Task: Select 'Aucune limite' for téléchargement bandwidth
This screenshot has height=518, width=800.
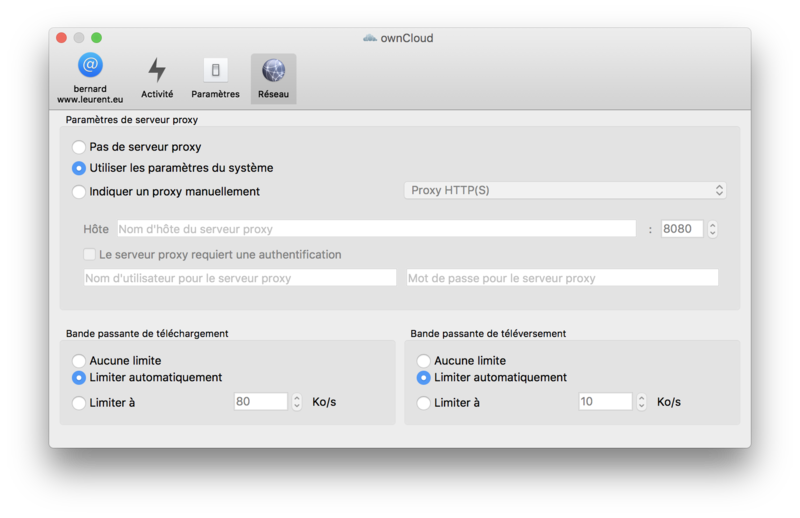Action: 80,361
